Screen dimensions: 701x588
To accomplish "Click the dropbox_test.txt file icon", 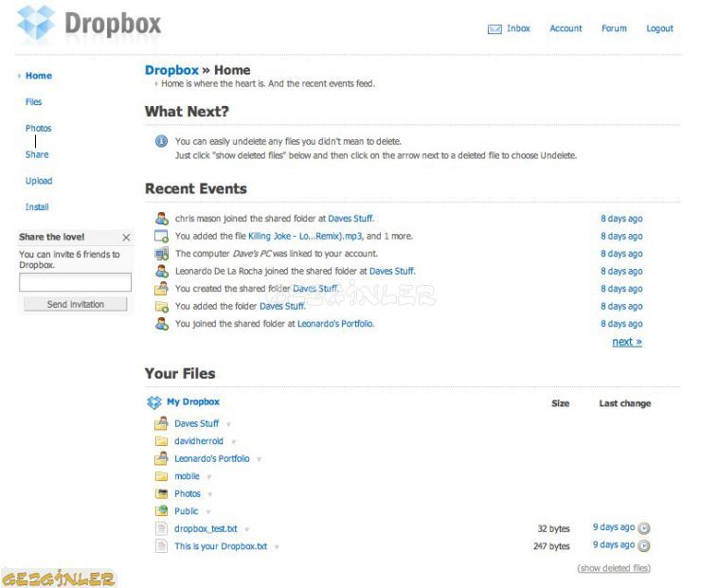I will tap(161, 529).
